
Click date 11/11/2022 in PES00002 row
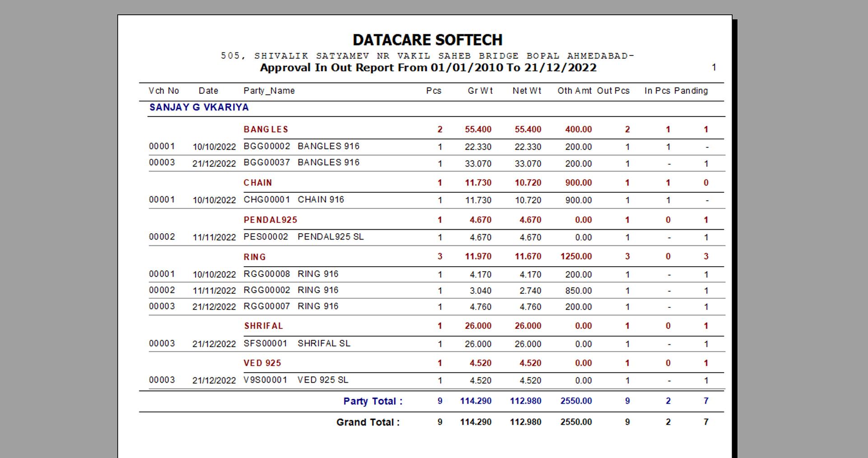215,238
